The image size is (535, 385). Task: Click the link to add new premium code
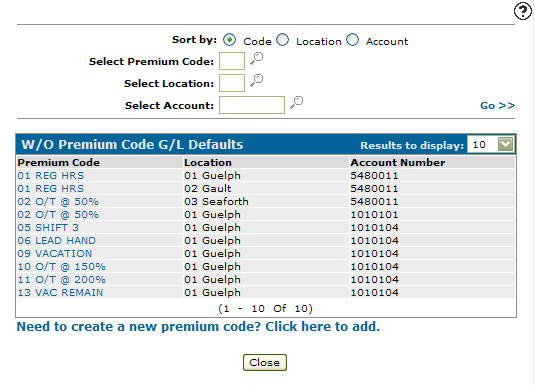[x=198, y=327]
